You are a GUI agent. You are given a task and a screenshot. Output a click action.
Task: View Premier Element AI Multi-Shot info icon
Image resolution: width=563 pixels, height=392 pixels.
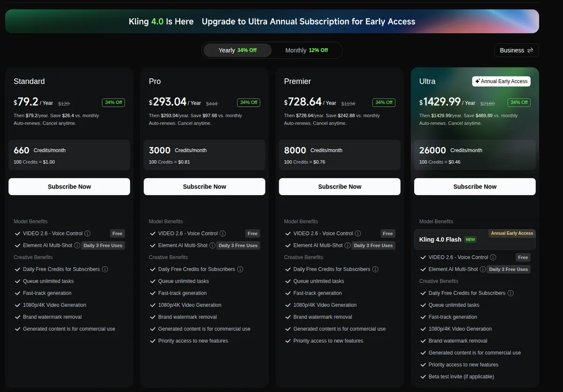coord(348,245)
